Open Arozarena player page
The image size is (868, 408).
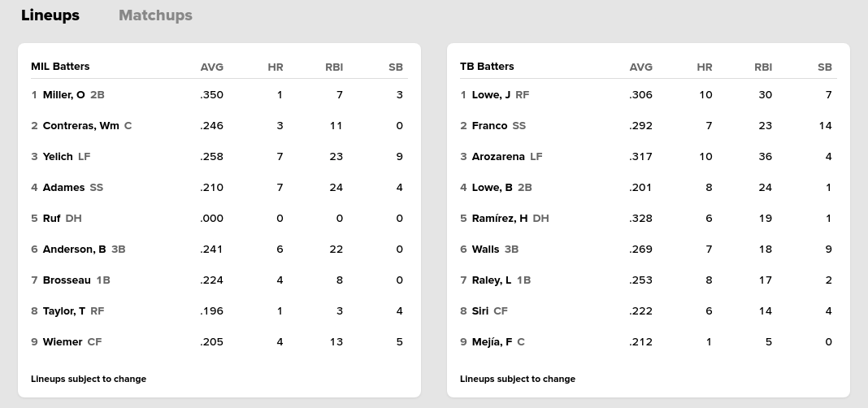point(498,157)
